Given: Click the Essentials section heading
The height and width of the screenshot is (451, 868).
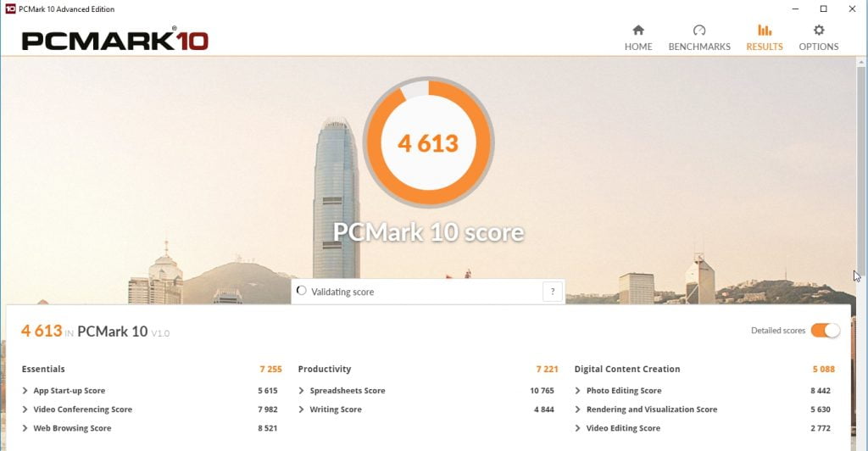Looking at the screenshot, I should coord(43,369).
